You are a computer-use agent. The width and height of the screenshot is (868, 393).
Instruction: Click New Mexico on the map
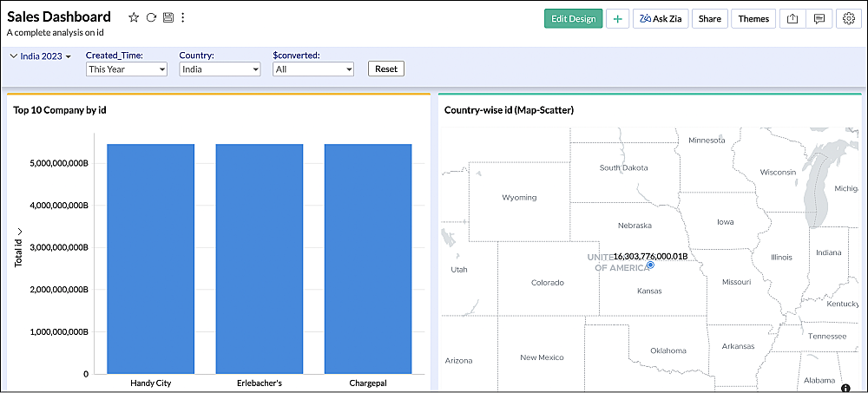[x=542, y=357]
